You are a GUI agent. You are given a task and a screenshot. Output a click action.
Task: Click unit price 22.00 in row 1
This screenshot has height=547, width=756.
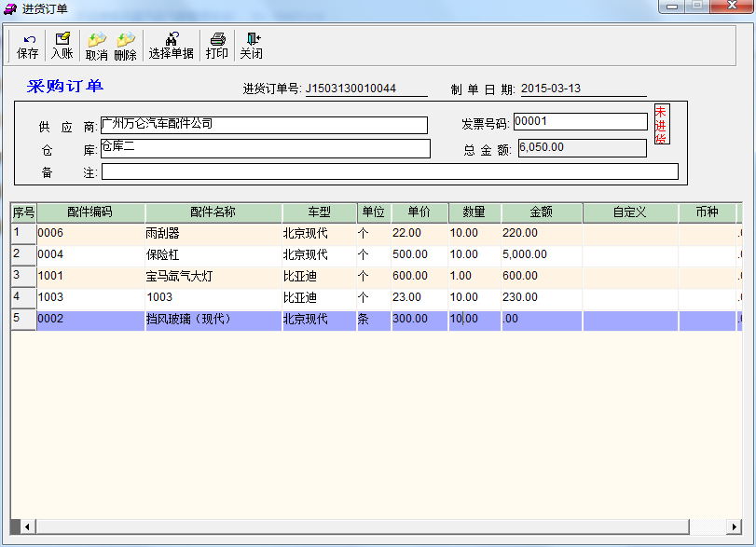click(x=419, y=233)
